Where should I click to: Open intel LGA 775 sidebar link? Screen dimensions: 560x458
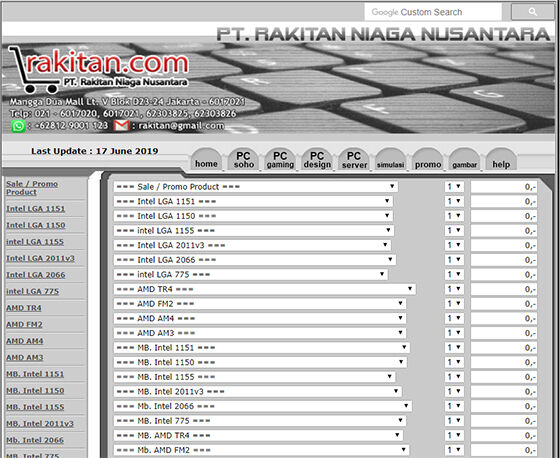(32, 291)
